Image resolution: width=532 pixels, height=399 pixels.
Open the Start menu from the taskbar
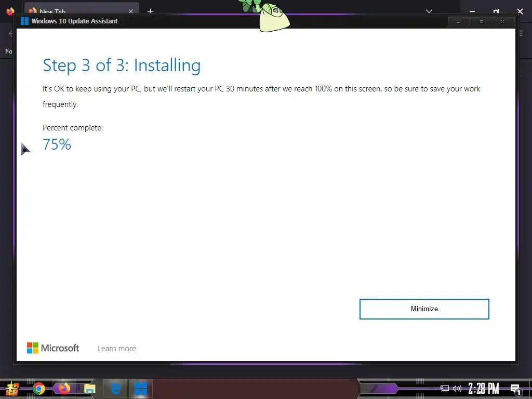[12, 389]
